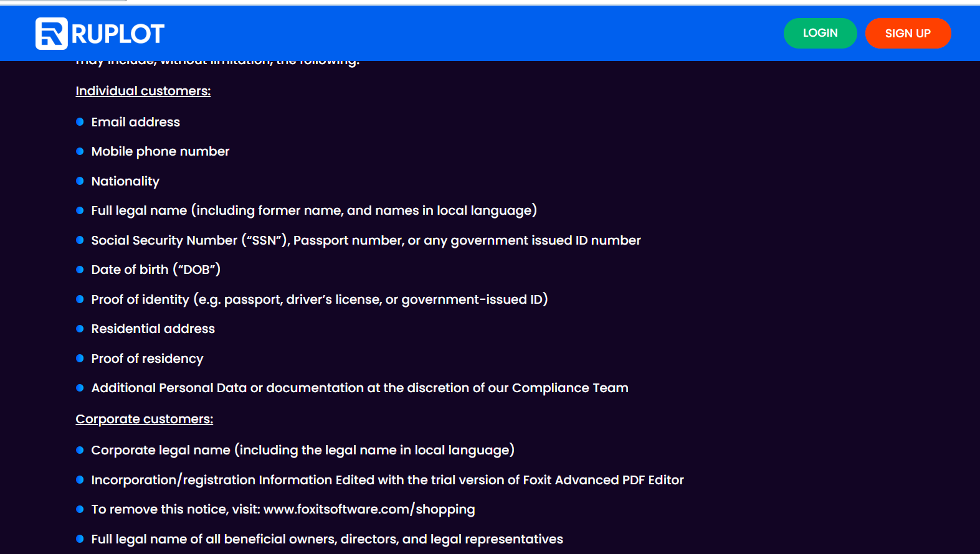Click the Date of birth entry
The width and height of the screenshot is (980, 554).
point(156,270)
